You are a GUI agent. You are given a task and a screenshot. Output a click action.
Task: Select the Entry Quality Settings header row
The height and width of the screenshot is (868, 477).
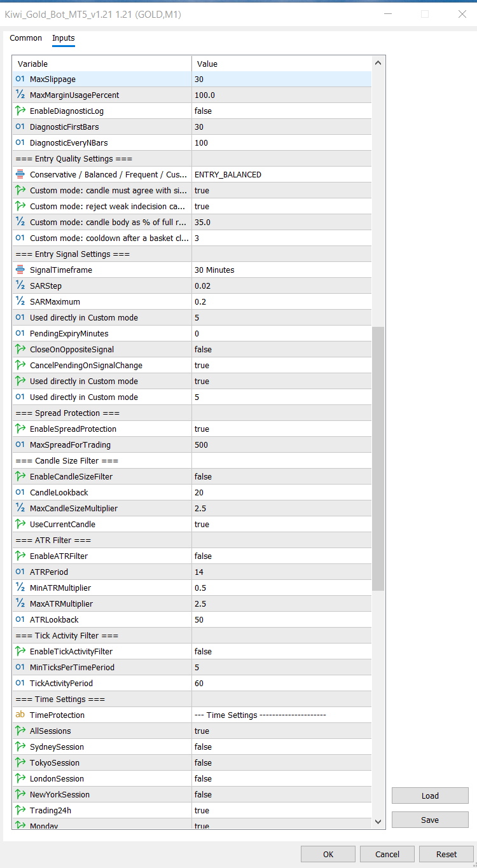(x=192, y=158)
